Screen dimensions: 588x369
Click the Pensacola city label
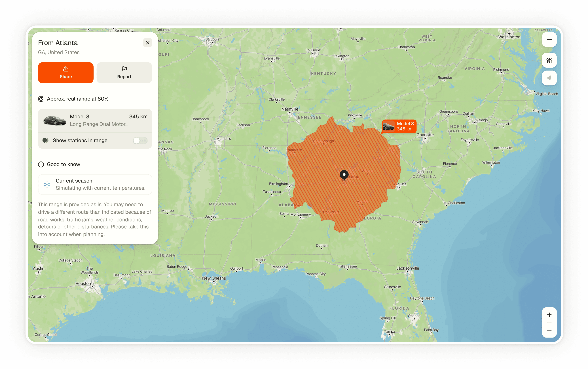coord(280,267)
